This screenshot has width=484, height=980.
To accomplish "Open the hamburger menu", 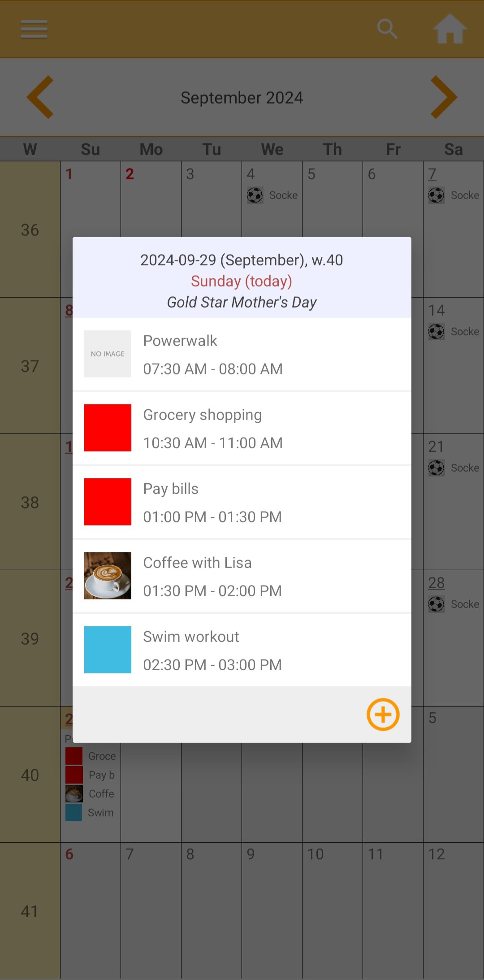I will pos(34,30).
